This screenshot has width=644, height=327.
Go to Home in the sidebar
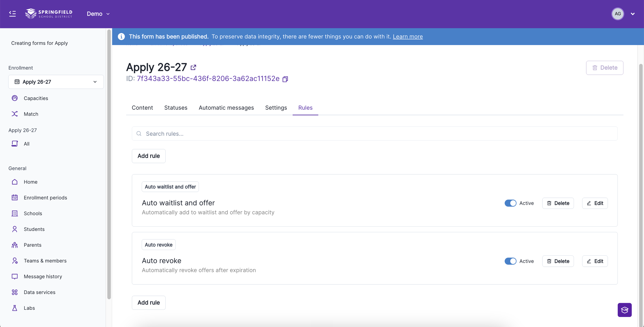coord(30,182)
